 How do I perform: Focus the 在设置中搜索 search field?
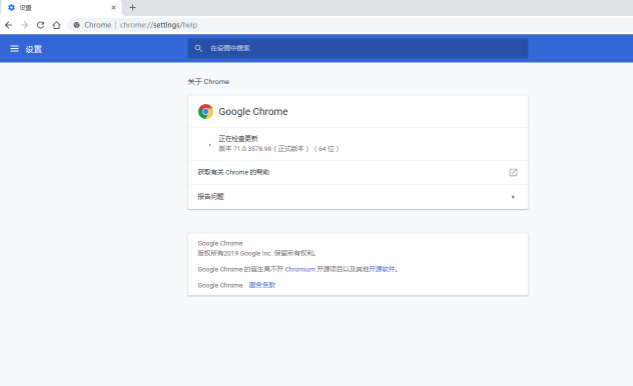(x=358, y=48)
